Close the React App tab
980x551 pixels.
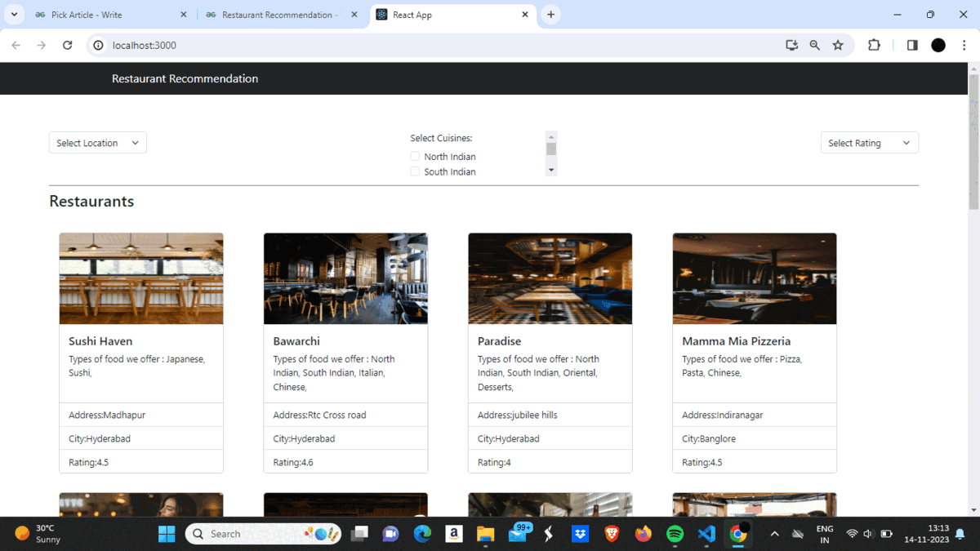(x=525, y=15)
